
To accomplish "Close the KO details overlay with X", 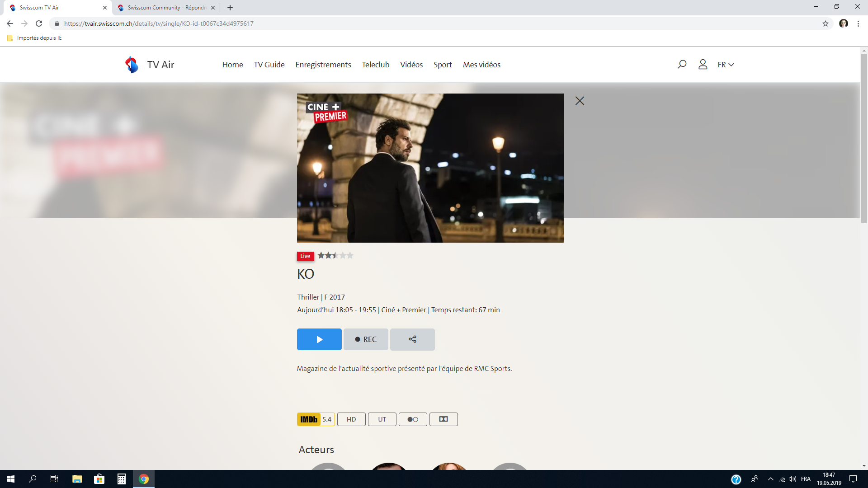I will tap(580, 101).
